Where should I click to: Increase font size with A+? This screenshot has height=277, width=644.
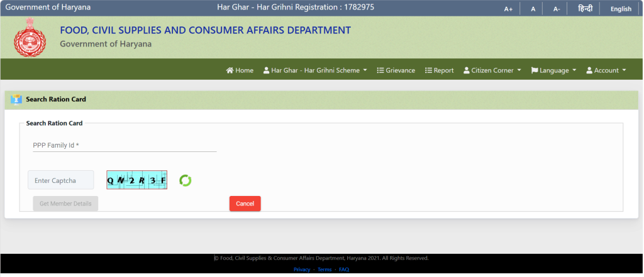coord(508,9)
